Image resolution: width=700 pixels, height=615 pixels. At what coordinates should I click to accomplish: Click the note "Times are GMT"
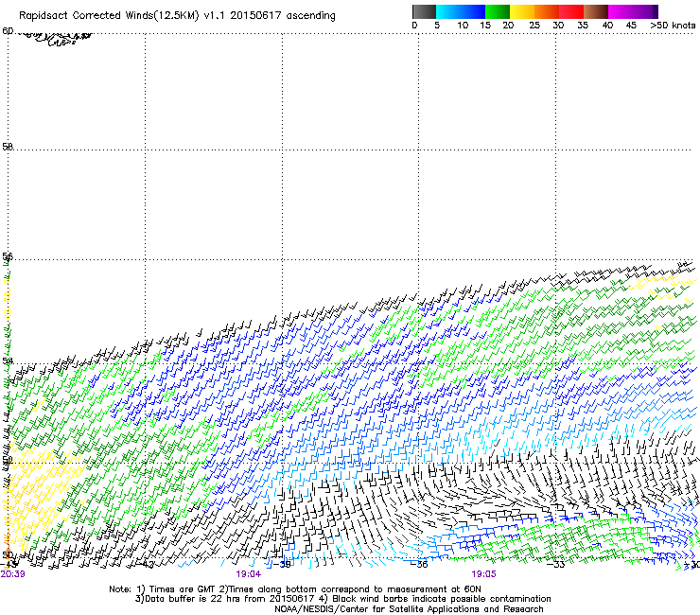pyautogui.click(x=183, y=589)
